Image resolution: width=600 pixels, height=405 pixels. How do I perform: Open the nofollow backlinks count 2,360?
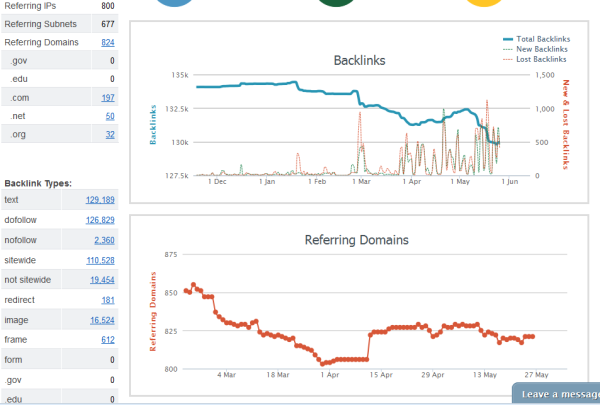tap(104, 240)
